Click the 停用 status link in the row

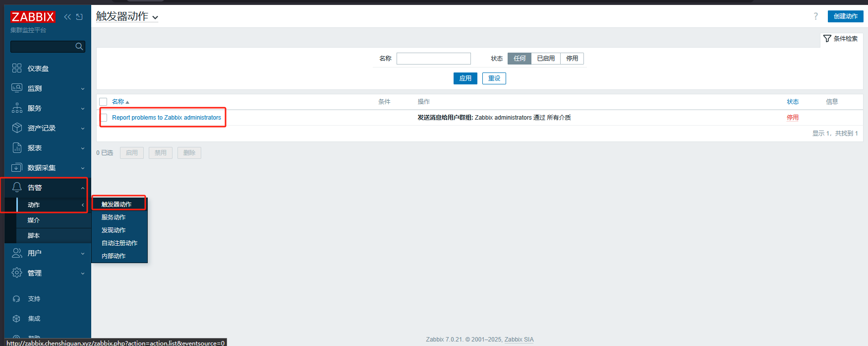pyautogui.click(x=793, y=118)
